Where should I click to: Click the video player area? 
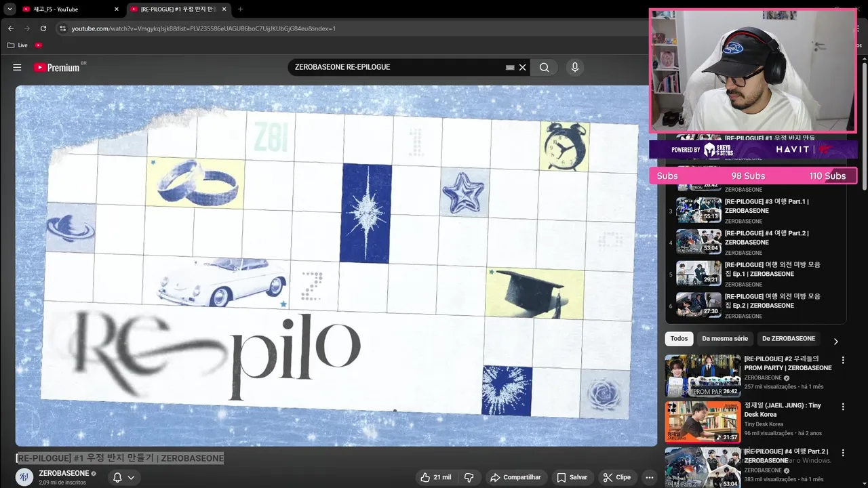click(x=336, y=266)
